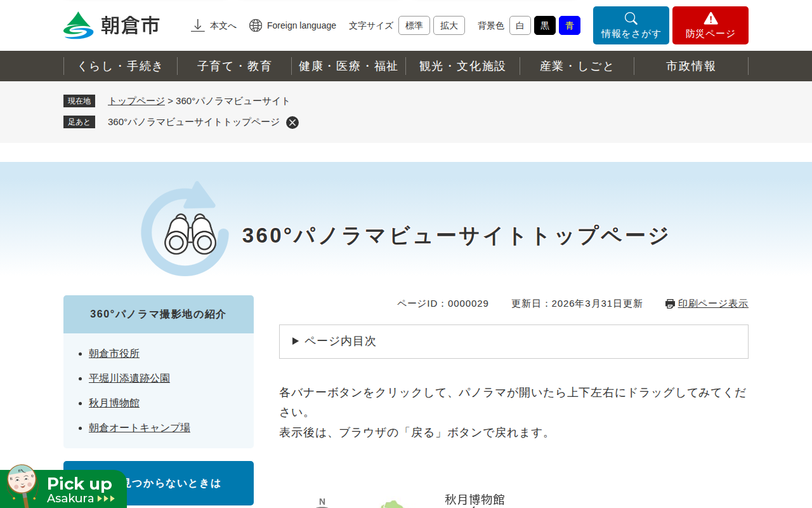The height and width of the screenshot is (508, 812).
Task: Open the 市政情報 menu
Action: tap(691, 66)
